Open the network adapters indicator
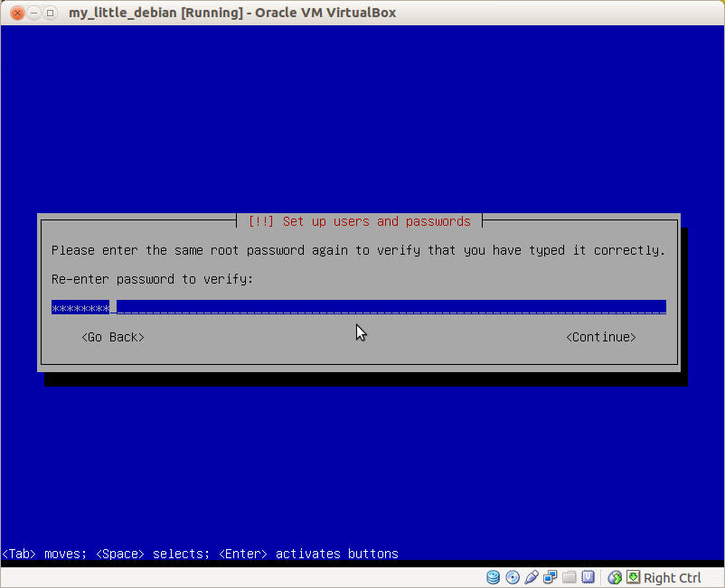Screen dimensions: 725x588 tap(551, 577)
